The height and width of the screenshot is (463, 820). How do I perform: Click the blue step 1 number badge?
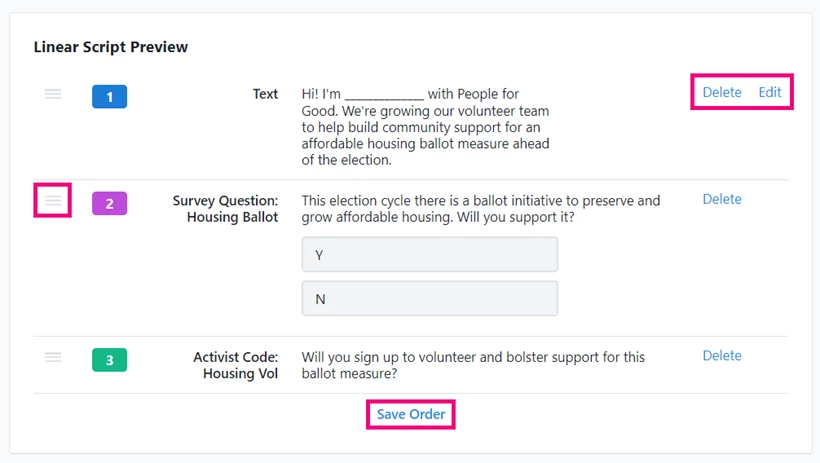[109, 97]
